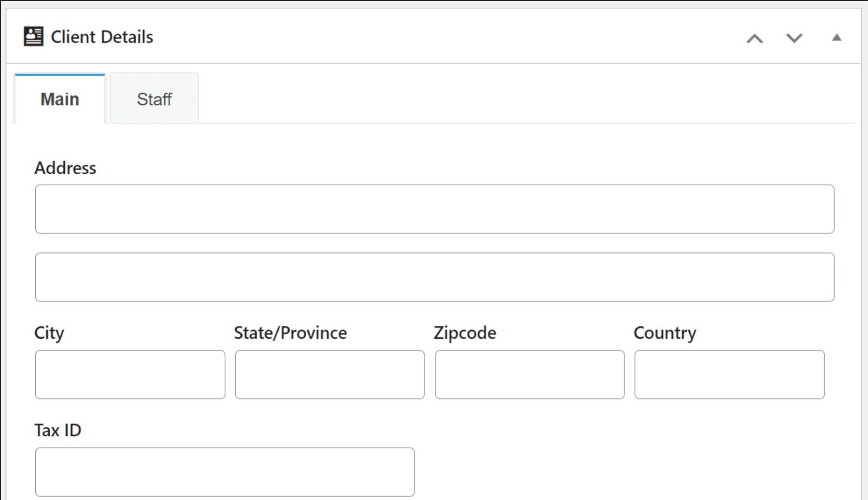Screen dimensions: 868x500
Task: Select the Main tab
Action: [x=59, y=99]
